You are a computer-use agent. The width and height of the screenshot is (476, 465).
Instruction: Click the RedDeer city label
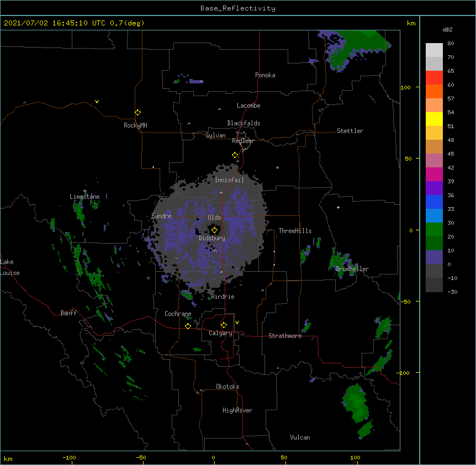[x=243, y=141]
